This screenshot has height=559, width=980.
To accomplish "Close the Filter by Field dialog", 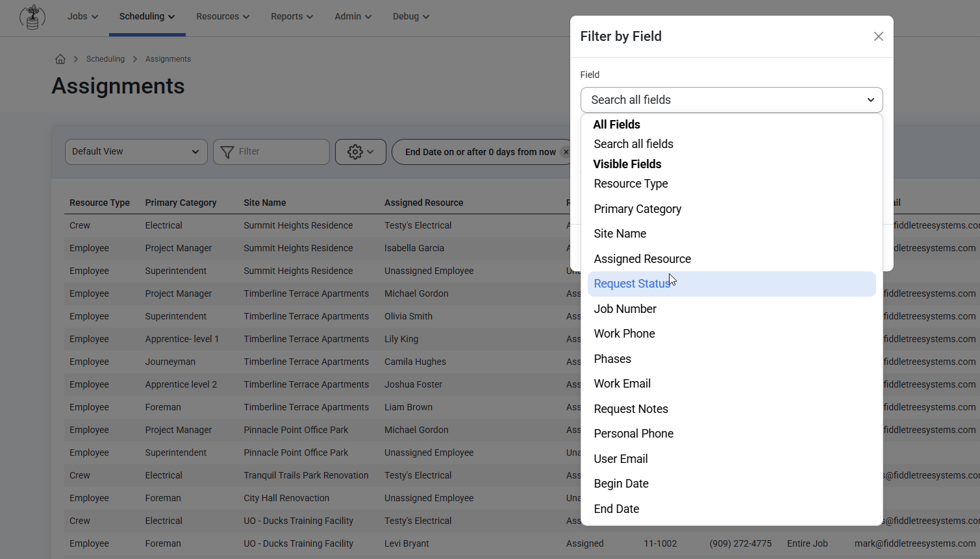I will 878,36.
